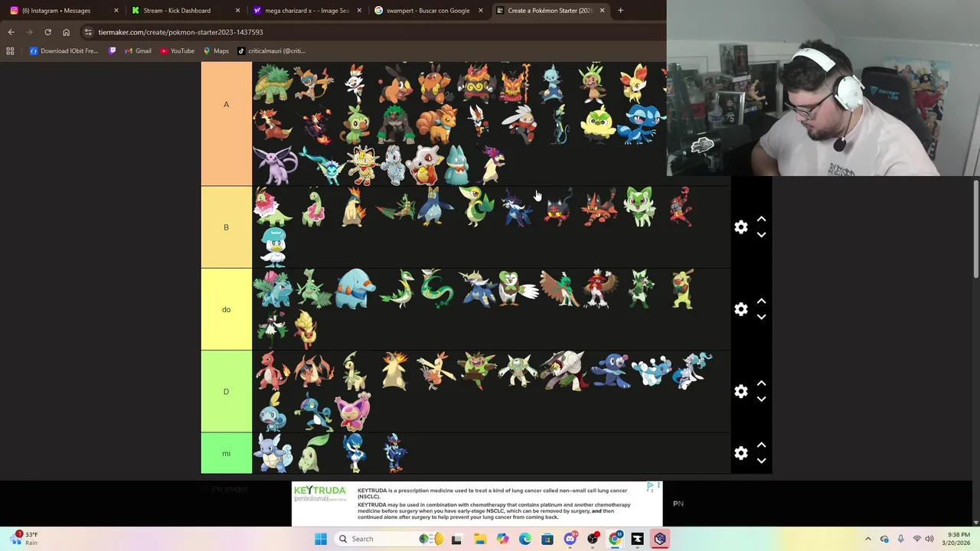Screen dimensions: 980x551
Task: Move tier B down with arrow
Action: [761, 235]
